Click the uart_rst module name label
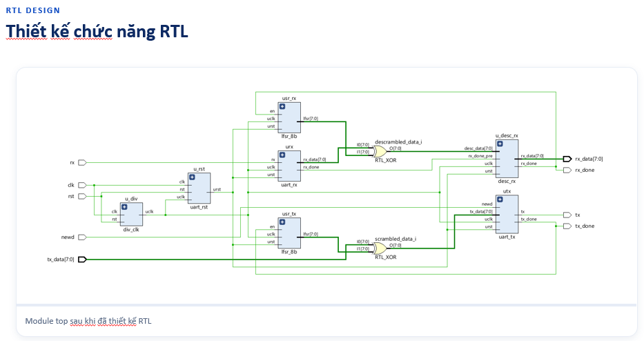 point(199,207)
